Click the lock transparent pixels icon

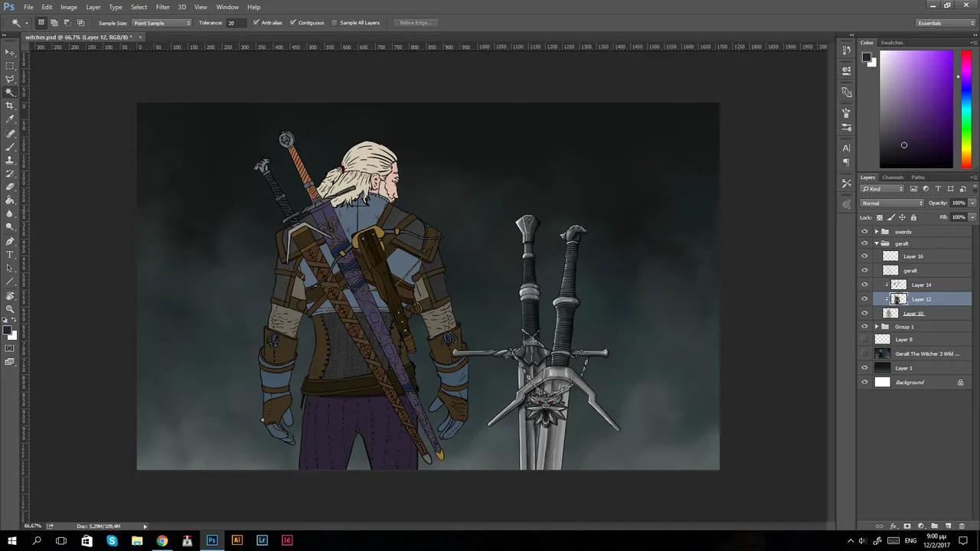click(x=879, y=217)
